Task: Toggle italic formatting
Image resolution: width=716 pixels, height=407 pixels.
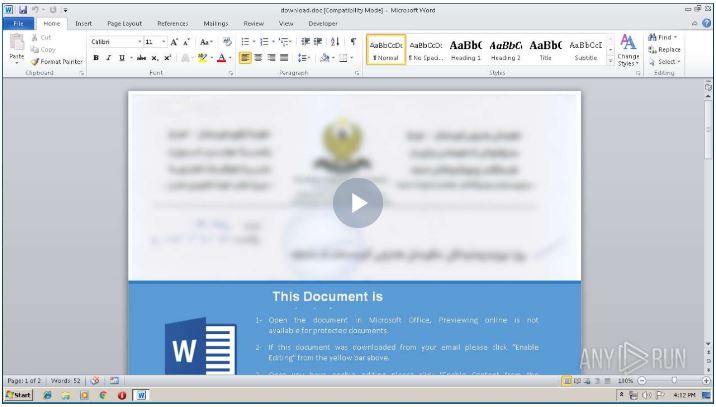Action: click(x=109, y=58)
